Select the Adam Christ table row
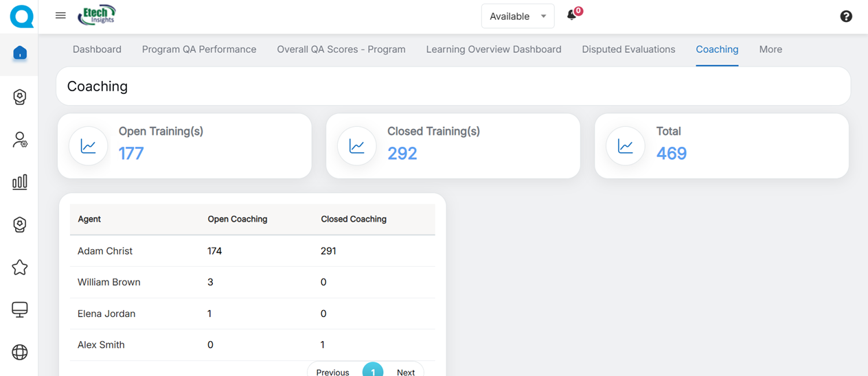868x376 pixels. (x=252, y=251)
